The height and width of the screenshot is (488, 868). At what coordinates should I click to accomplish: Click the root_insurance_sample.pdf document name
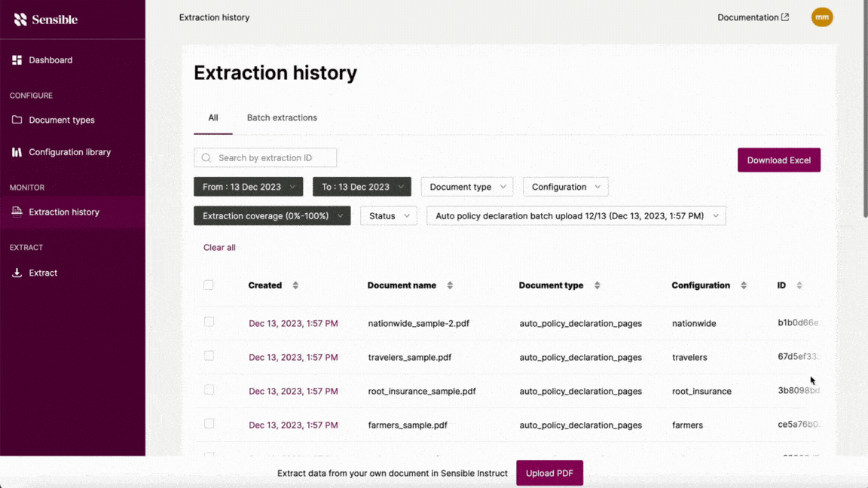coord(422,391)
